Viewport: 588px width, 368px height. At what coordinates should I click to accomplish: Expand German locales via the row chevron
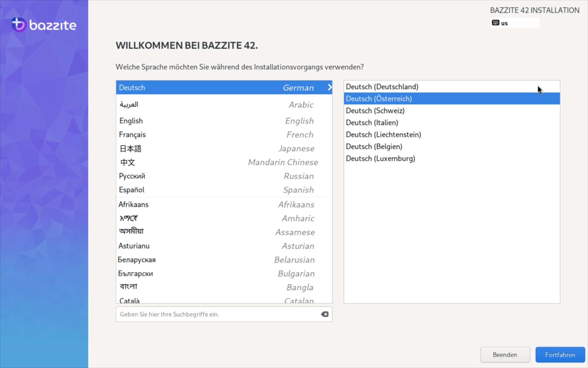pos(330,87)
